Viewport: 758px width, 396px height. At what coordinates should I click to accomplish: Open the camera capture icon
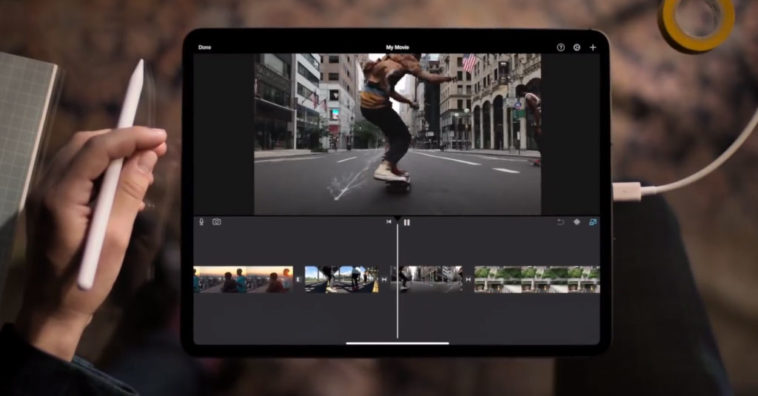[217, 222]
